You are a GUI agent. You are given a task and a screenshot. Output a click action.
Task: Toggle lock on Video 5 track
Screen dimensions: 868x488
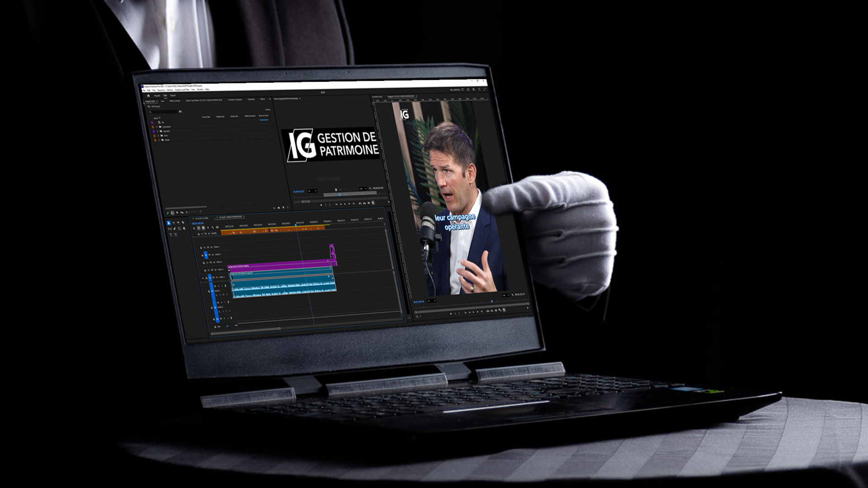[x=201, y=248]
